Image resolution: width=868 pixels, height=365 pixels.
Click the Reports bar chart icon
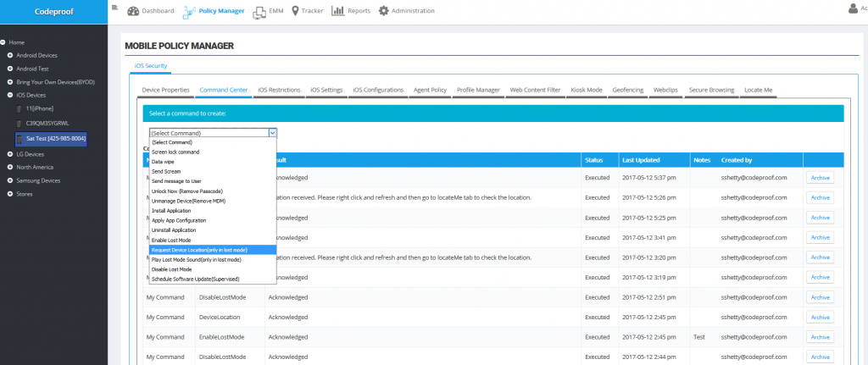click(x=338, y=10)
